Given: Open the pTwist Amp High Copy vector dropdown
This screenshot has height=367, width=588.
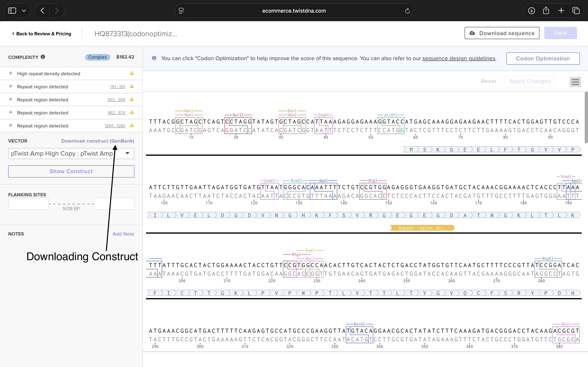Looking at the screenshot, I should click(71, 154).
